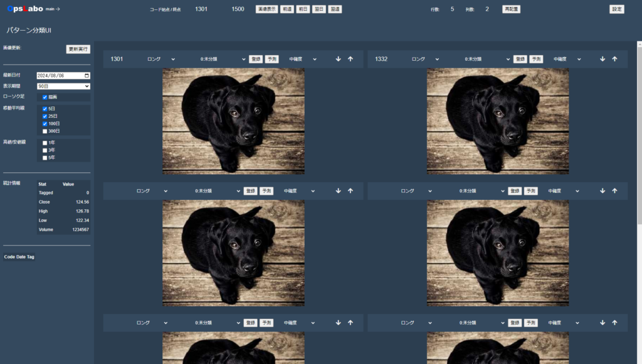Screen dimensions: 642x364
Task: Click 登録 in second-row left panel
Action: [x=251, y=191]
